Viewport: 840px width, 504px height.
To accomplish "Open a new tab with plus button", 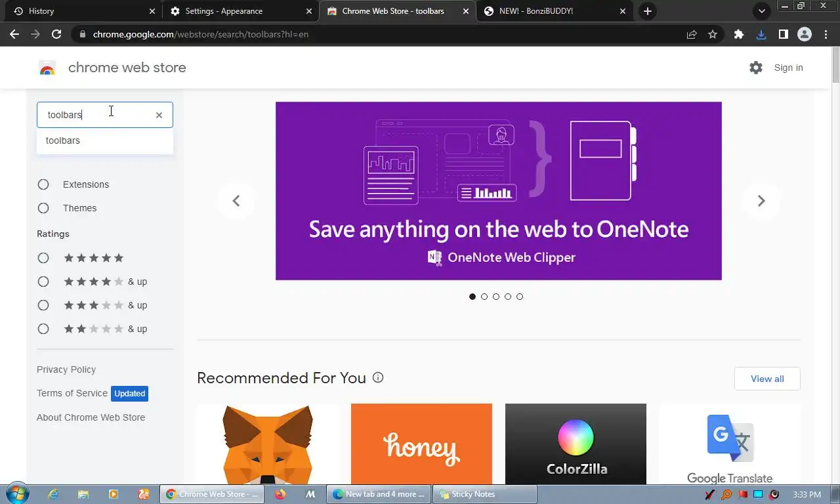I will coord(648,11).
